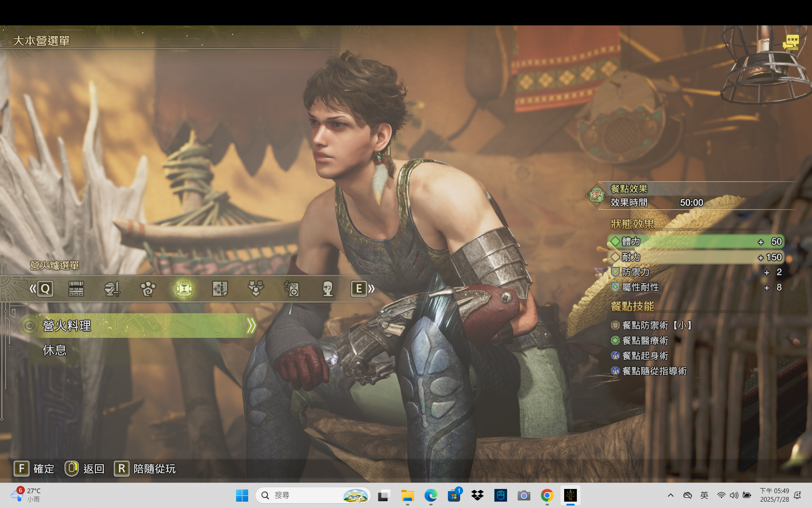Select the Palico paw tab icon
Screen dimensions: 812x508
(148, 289)
